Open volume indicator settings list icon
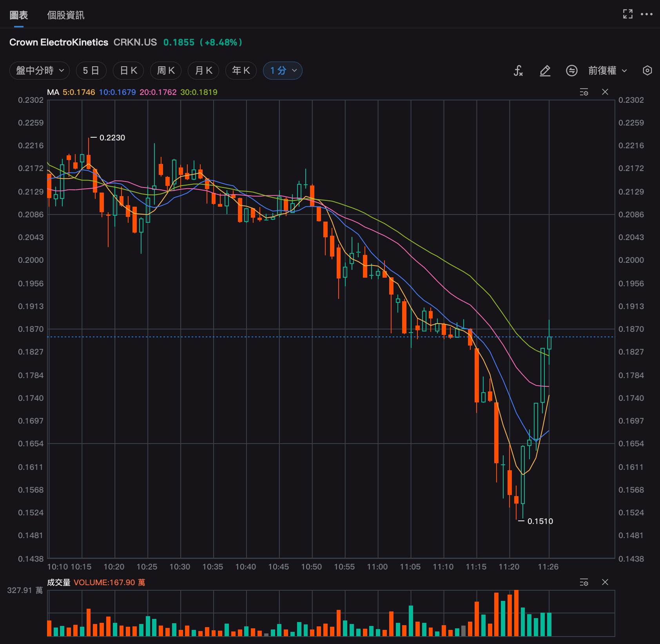 coord(584,582)
